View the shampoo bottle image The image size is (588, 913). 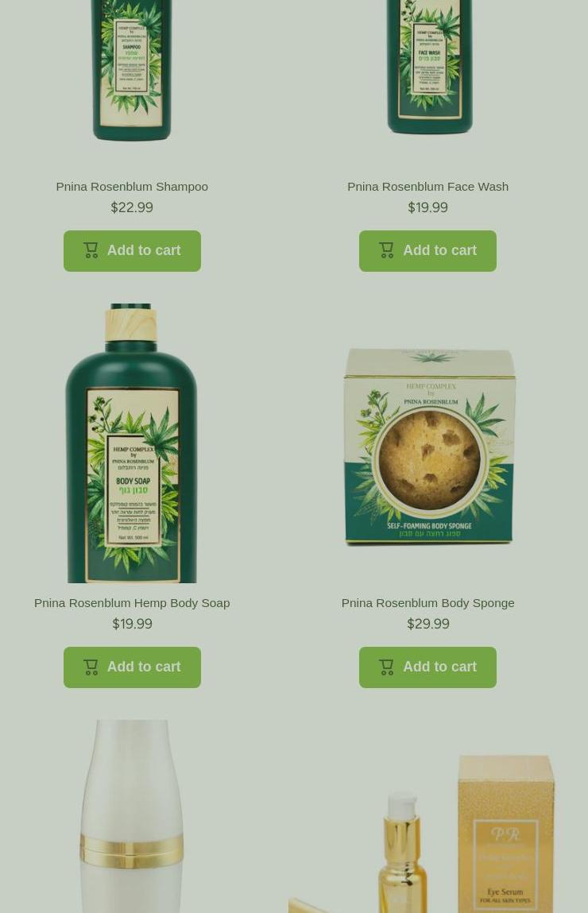[132, 70]
